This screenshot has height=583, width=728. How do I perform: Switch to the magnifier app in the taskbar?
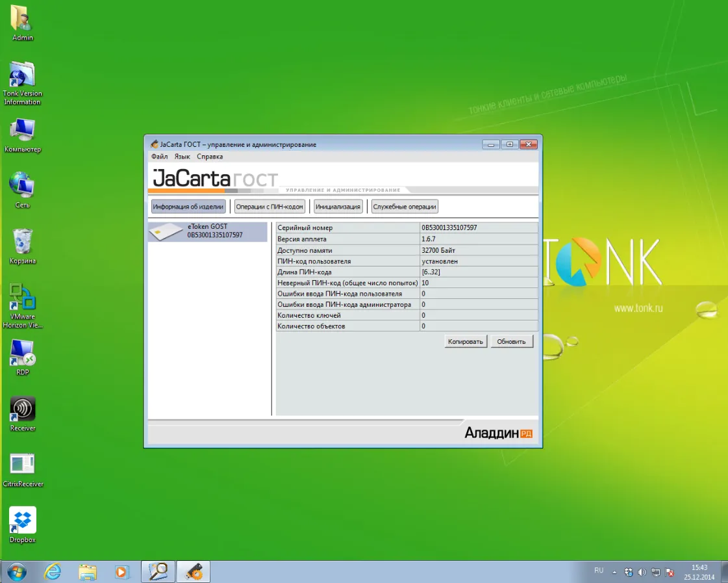(158, 572)
